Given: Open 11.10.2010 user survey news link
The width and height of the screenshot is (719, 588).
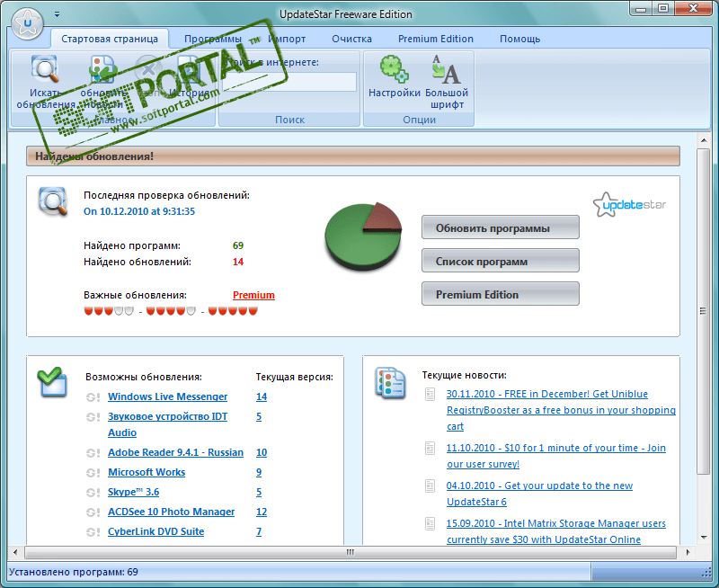Looking at the screenshot, I should [x=555, y=456].
